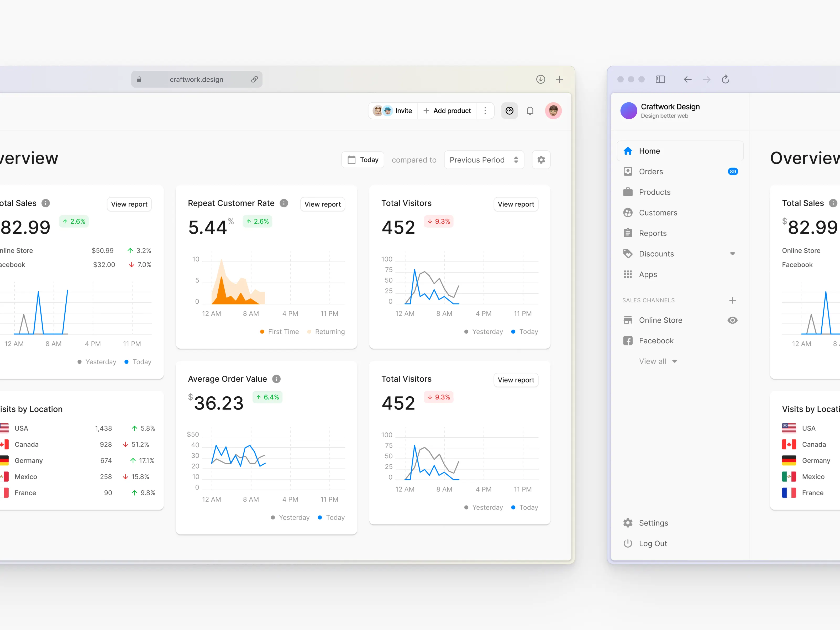Expand View all sales channels
Screen dimensions: 840x630
click(658, 361)
